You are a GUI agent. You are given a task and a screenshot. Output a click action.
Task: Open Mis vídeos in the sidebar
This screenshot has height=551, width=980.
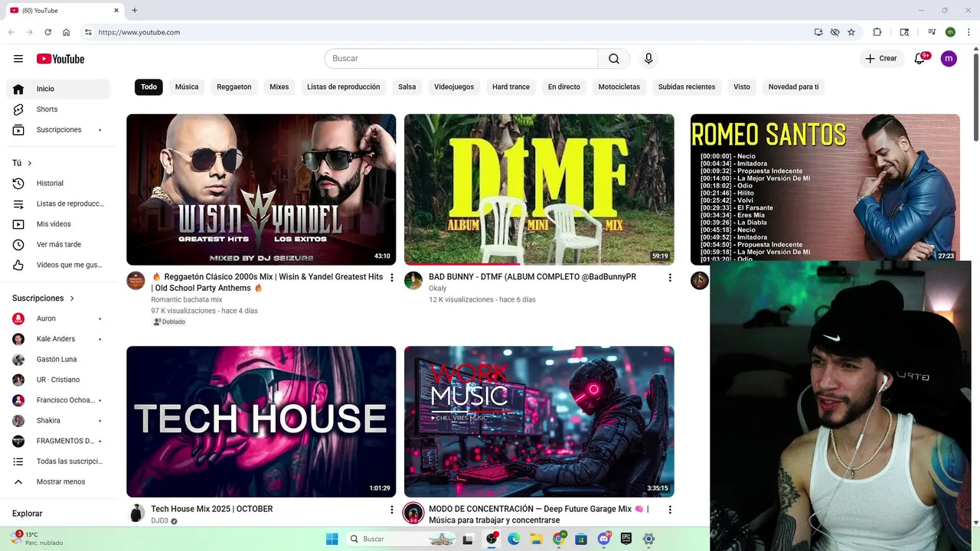(58, 224)
